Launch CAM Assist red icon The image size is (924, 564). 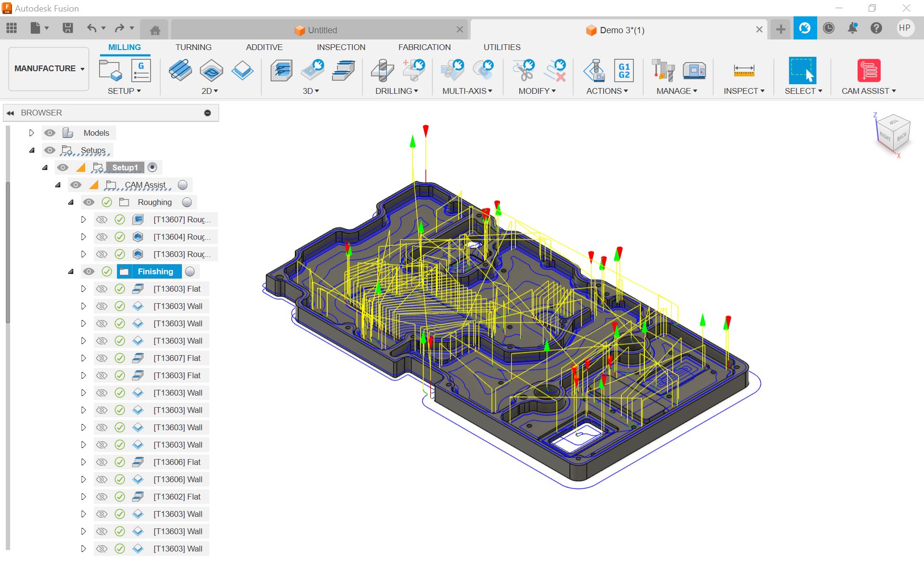tap(869, 71)
